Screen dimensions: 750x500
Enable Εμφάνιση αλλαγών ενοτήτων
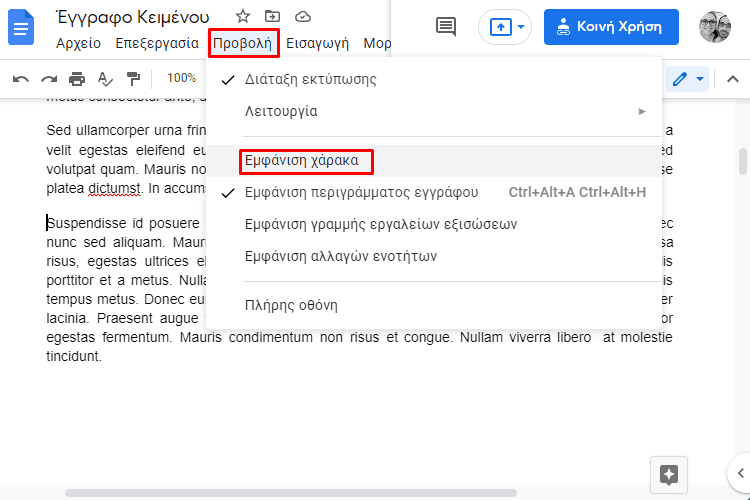click(434, 256)
